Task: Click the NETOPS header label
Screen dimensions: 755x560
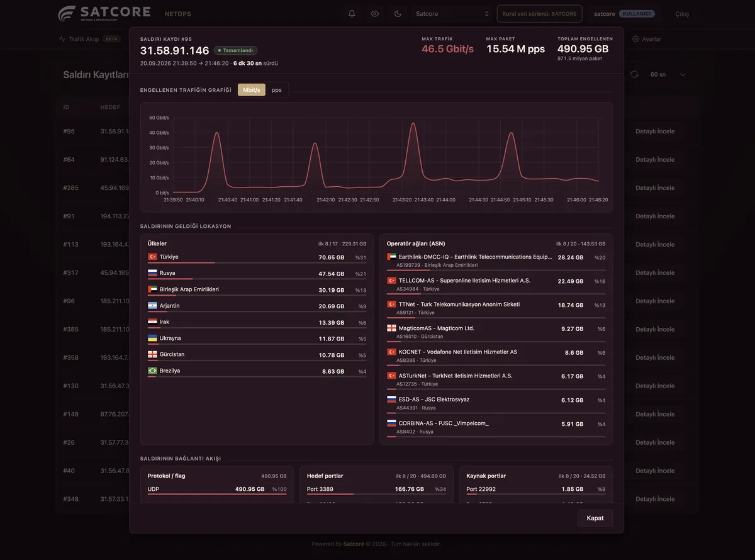Action: point(177,14)
